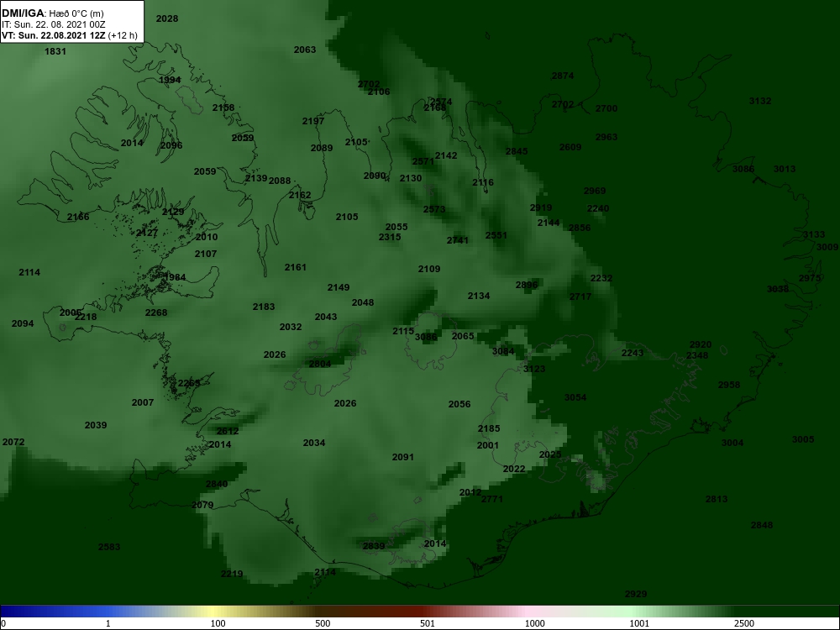
Task: Click the map value 2929
Action: (x=636, y=594)
